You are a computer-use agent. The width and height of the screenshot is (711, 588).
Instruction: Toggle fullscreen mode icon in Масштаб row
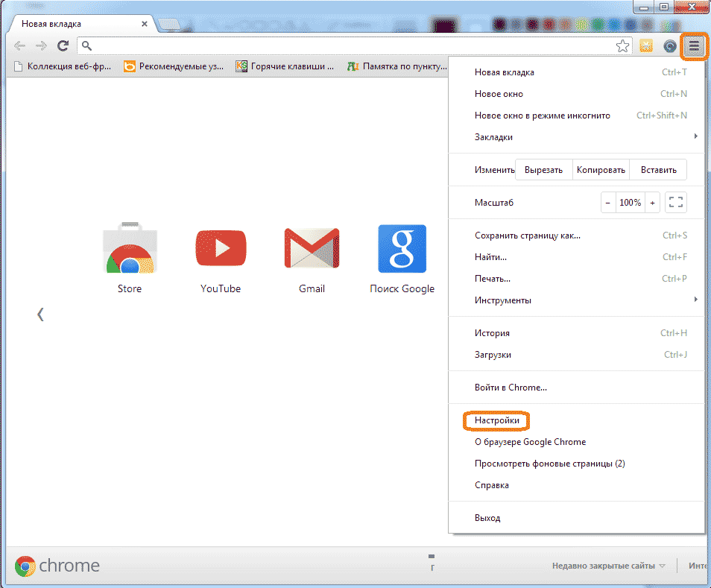676,203
